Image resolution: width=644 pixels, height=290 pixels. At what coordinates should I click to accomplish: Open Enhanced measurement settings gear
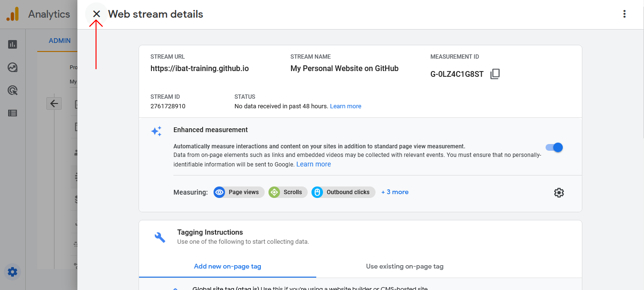pos(559,193)
